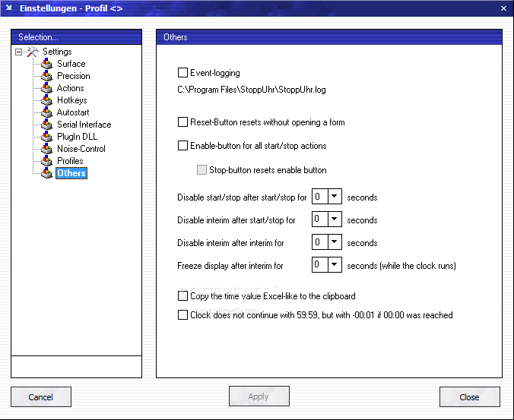Open the Precision settings page
Screen dimensions: 514x420
(74, 76)
